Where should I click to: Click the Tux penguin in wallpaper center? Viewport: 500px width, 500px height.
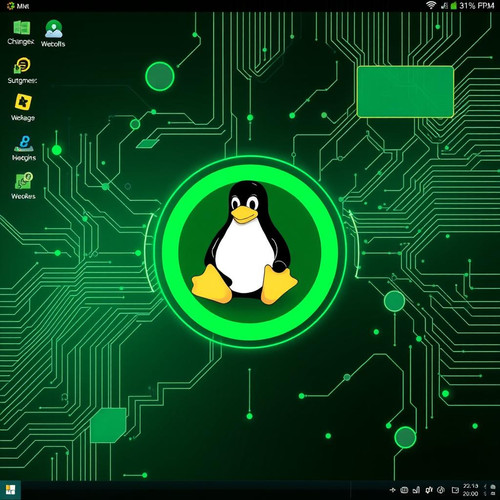pos(244,242)
